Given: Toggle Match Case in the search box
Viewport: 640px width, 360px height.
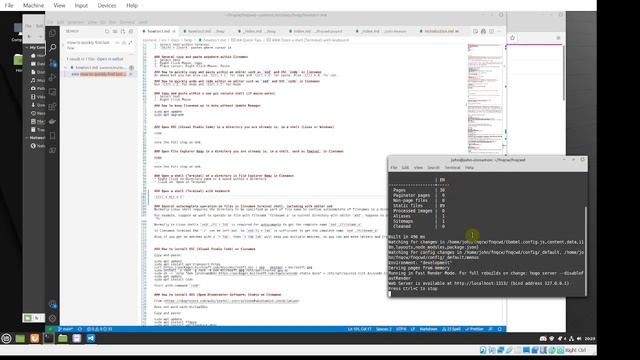Looking at the screenshot, I should tap(117, 42).
